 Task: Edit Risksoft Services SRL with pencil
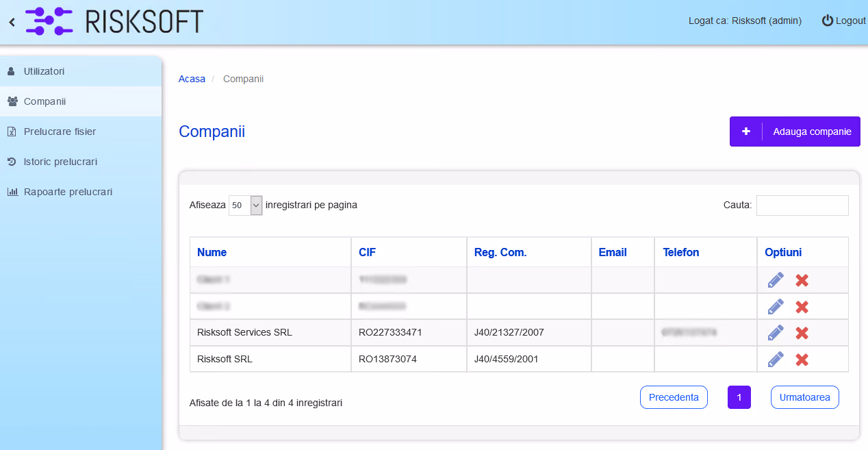tap(776, 333)
